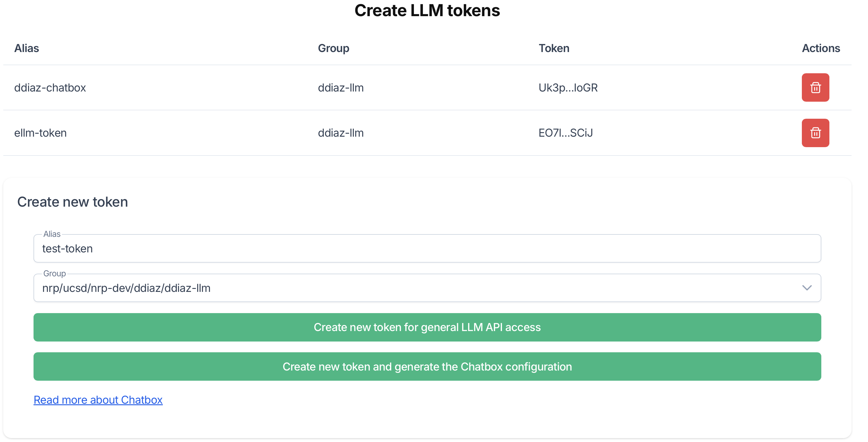
Task: Click the test-token alias input field
Action: pos(427,249)
